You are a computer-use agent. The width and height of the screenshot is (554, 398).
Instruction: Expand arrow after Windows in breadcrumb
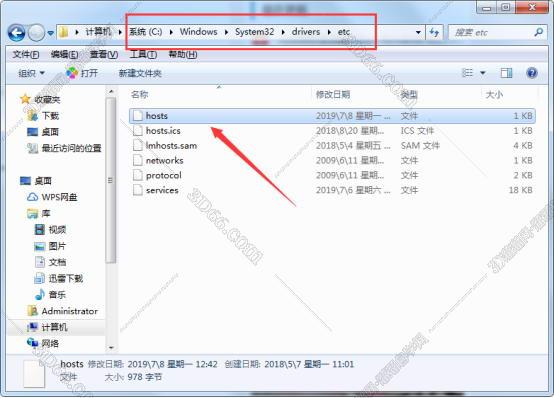[x=226, y=32]
